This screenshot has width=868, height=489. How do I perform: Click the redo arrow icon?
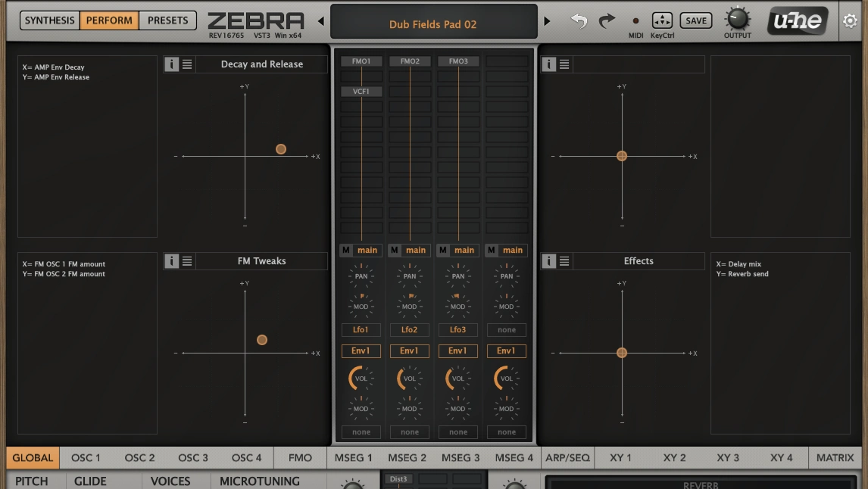607,21
